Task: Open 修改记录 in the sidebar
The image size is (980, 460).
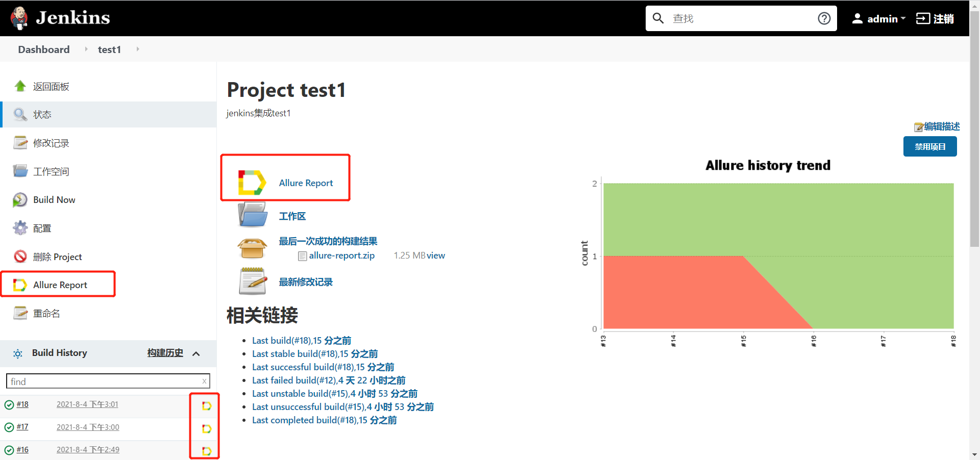Action: [x=51, y=143]
